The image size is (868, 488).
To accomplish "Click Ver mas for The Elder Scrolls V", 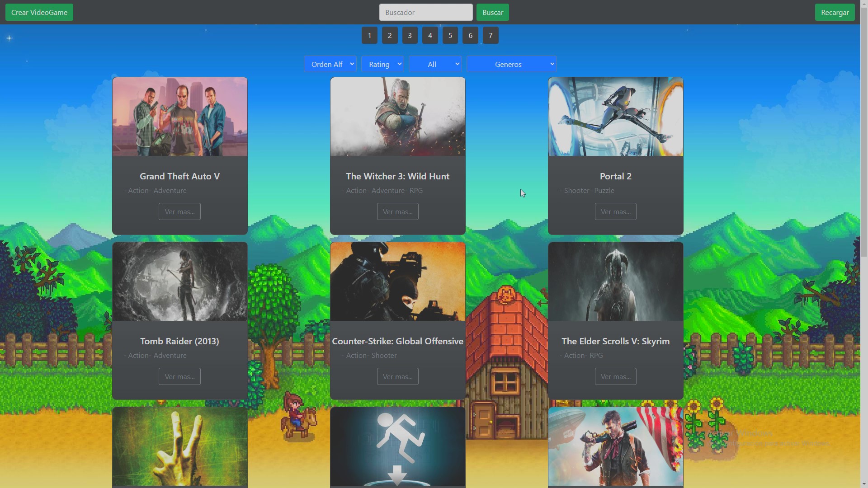I will (x=616, y=376).
